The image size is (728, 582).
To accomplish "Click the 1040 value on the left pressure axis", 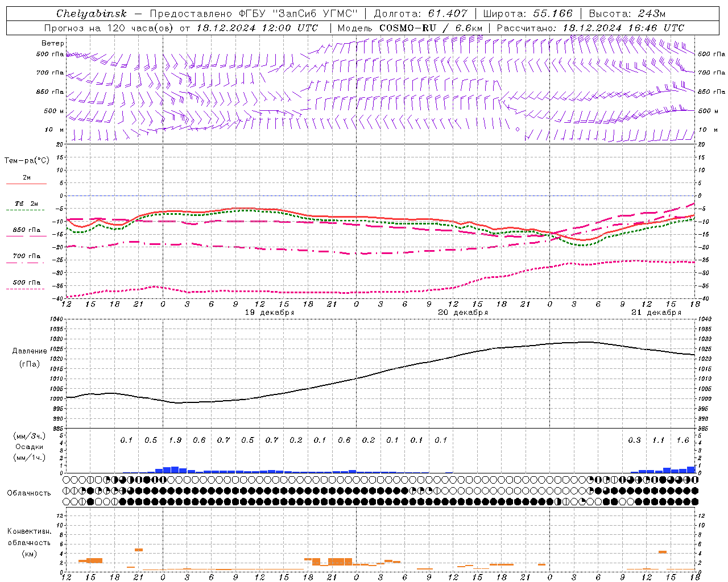I will [x=56, y=319].
